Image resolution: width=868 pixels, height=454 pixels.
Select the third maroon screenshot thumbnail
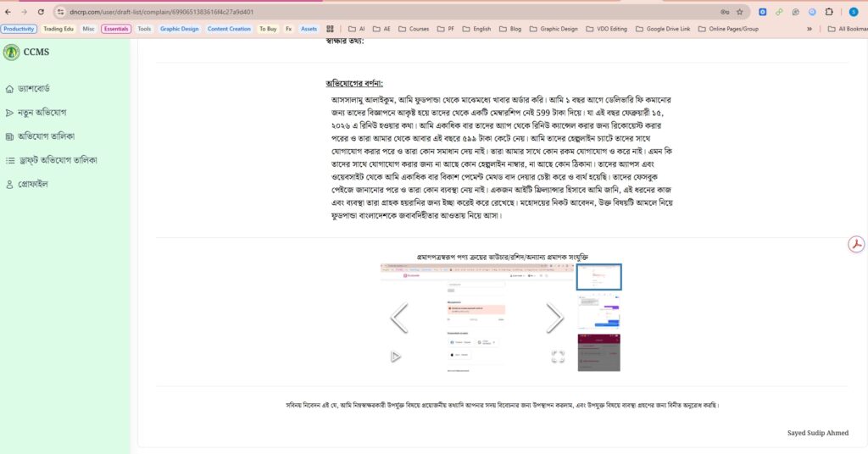coord(598,352)
